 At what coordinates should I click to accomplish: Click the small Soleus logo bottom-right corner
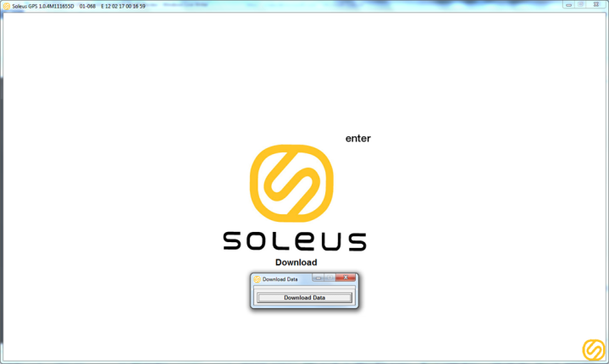click(594, 350)
